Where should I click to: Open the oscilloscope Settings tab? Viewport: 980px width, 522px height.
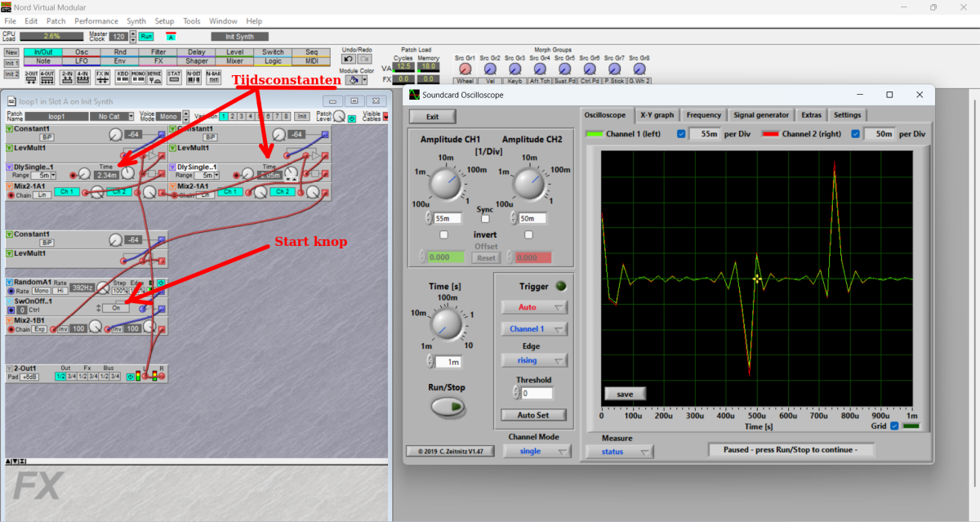tap(847, 115)
